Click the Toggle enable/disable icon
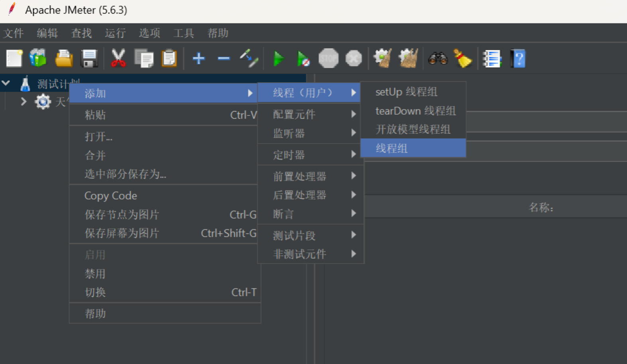This screenshot has width=627, height=364. tap(249, 59)
